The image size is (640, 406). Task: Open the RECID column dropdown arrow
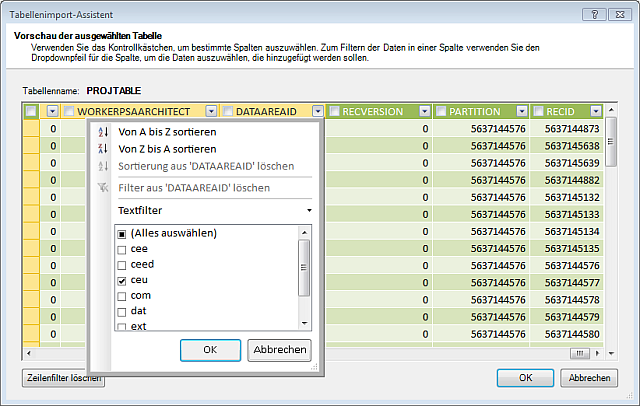[596, 111]
